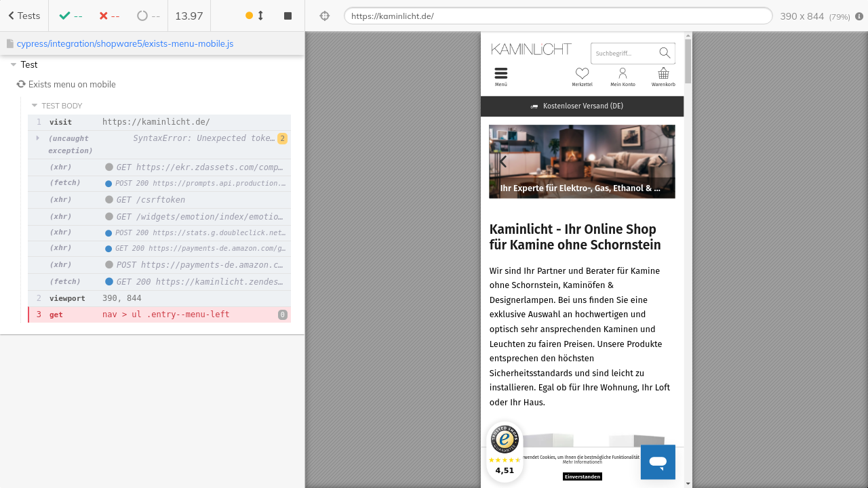
Task: Click the Einverstanden cookie button
Action: [x=582, y=476]
